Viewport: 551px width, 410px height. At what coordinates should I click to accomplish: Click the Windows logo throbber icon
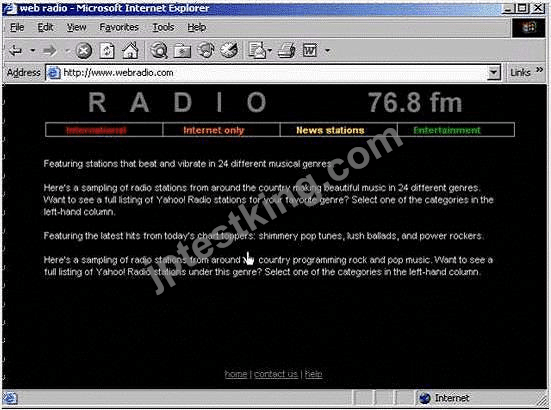[x=528, y=28]
